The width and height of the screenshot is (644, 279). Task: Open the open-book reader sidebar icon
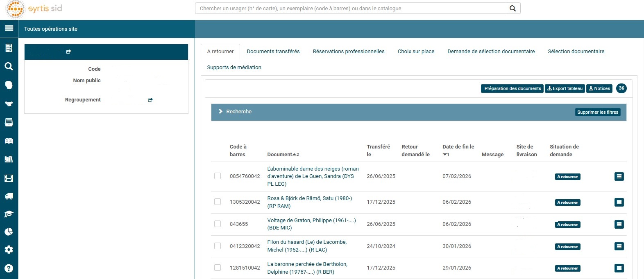click(x=9, y=141)
